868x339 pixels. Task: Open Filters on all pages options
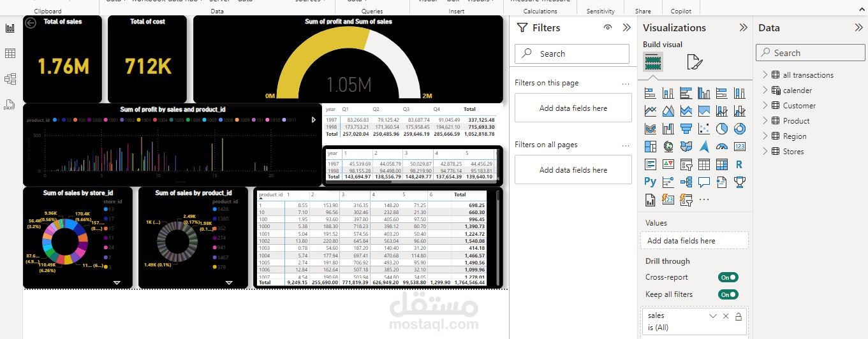pos(626,145)
